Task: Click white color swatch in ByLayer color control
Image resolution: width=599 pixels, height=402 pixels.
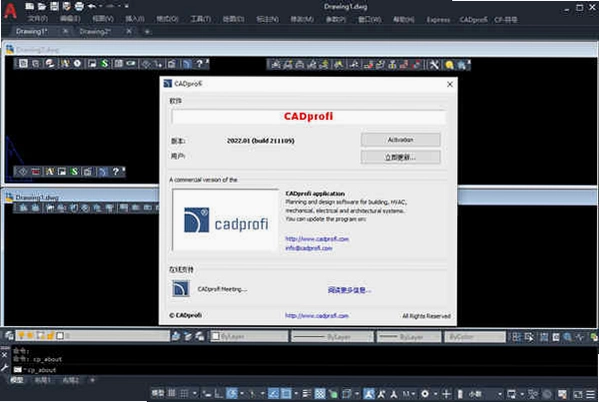Action: (x=215, y=336)
